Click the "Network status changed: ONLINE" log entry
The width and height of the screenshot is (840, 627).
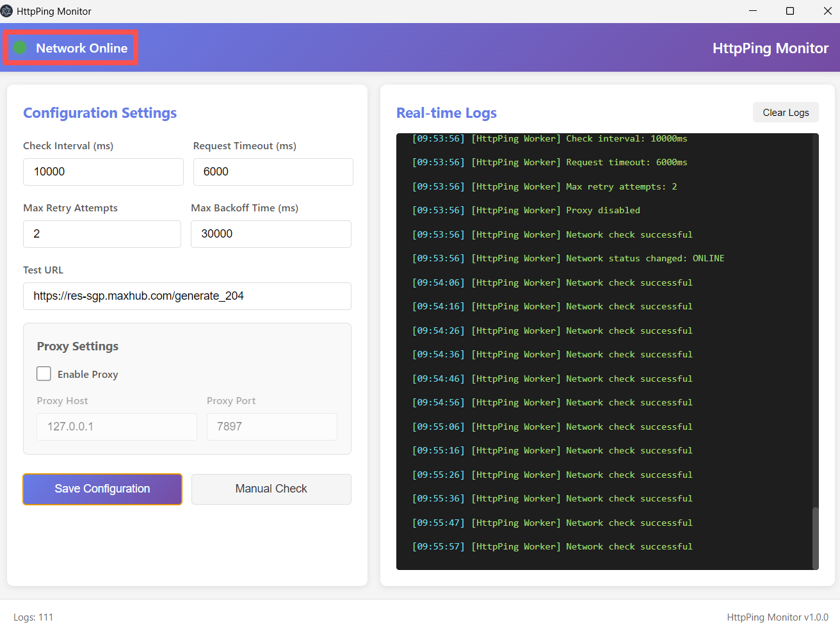(645, 259)
